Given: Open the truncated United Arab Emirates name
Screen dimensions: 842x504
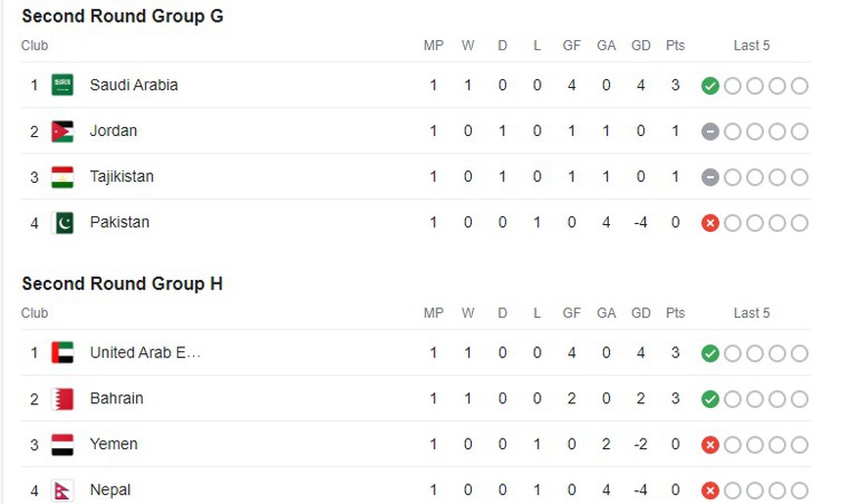Looking at the screenshot, I should 145,352.
